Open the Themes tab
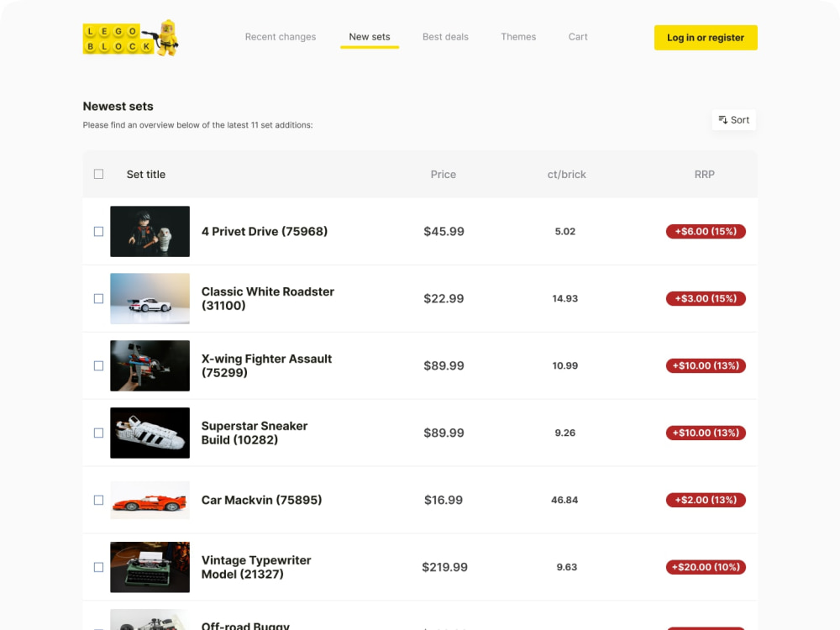 518,37
